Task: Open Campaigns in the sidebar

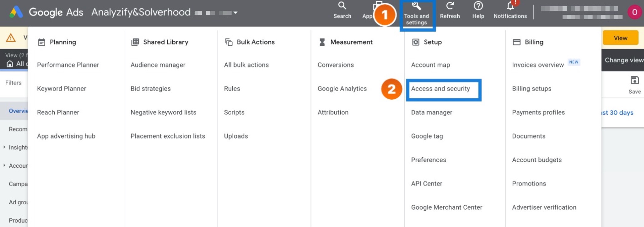Action: [x=18, y=184]
